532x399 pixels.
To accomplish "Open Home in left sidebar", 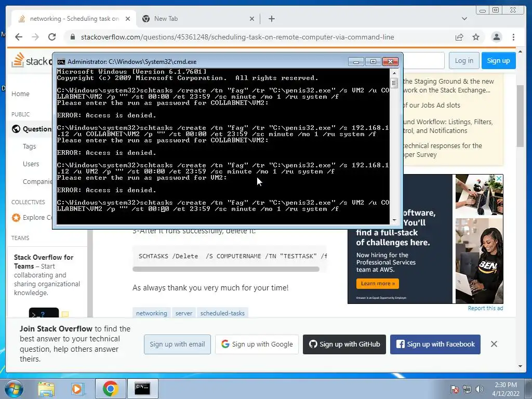I will pos(20,94).
